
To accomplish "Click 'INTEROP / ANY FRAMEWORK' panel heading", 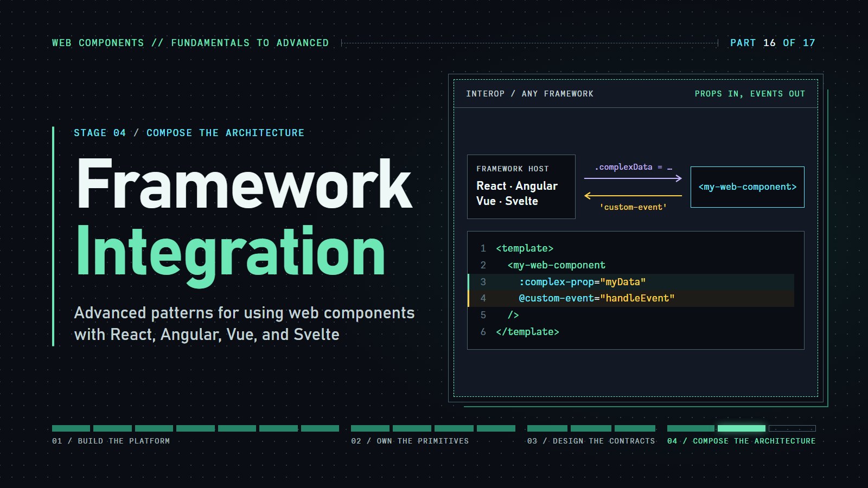I will click(x=529, y=94).
